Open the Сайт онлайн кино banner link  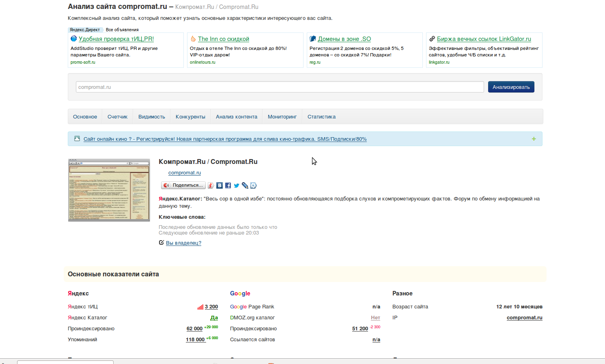pyautogui.click(x=225, y=139)
